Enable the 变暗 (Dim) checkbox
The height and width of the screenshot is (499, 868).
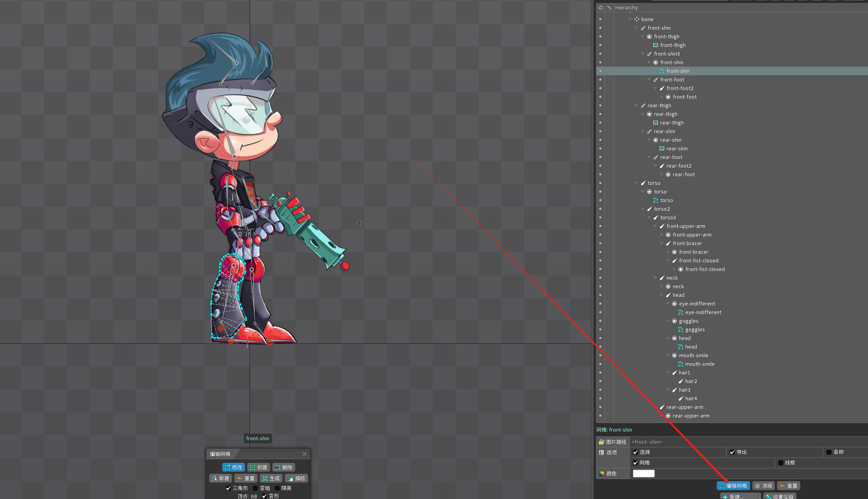[x=256, y=488]
